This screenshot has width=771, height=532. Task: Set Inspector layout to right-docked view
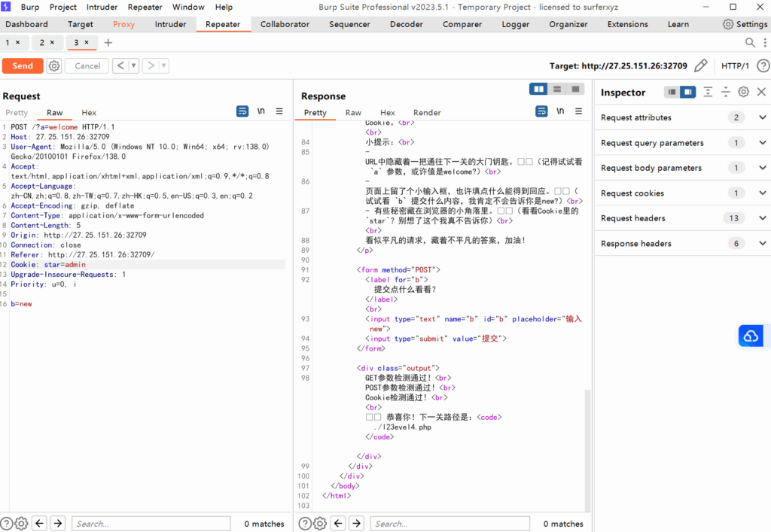coord(688,92)
